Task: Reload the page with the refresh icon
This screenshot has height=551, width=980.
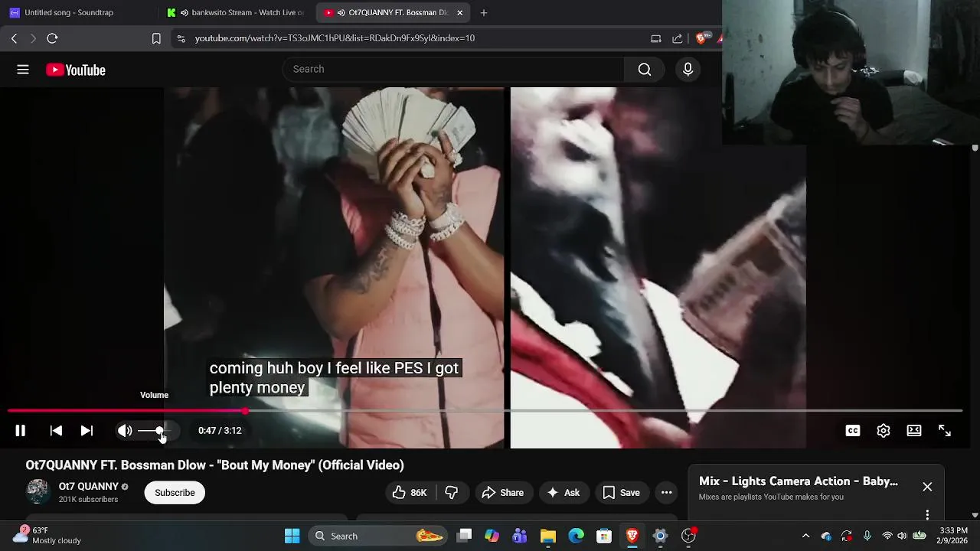Action: point(52,38)
